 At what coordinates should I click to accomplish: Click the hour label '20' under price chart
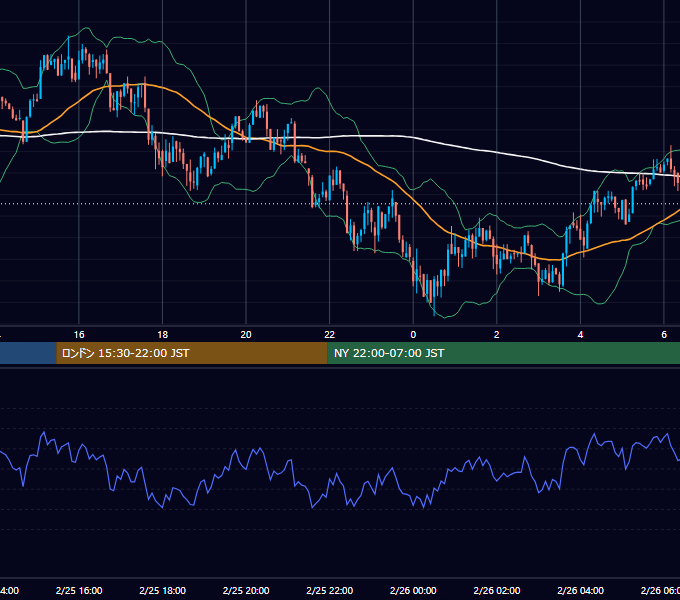coord(246,335)
